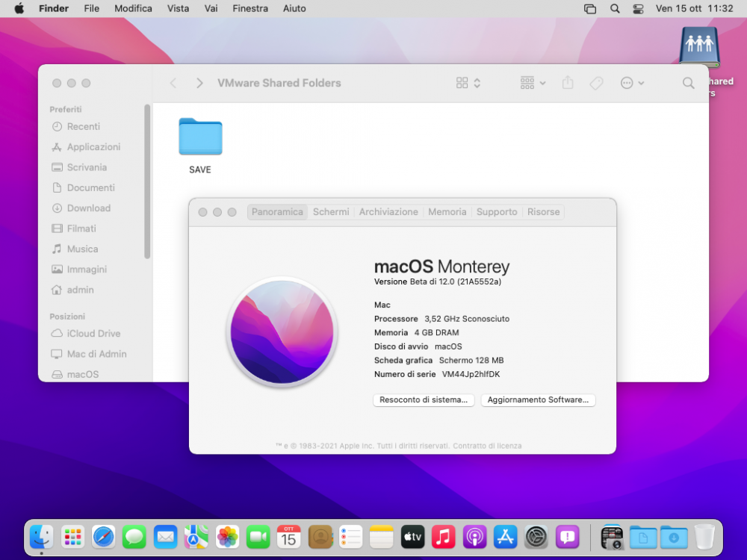Select the Panoramica tab
The width and height of the screenshot is (747, 560).
[277, 212]
